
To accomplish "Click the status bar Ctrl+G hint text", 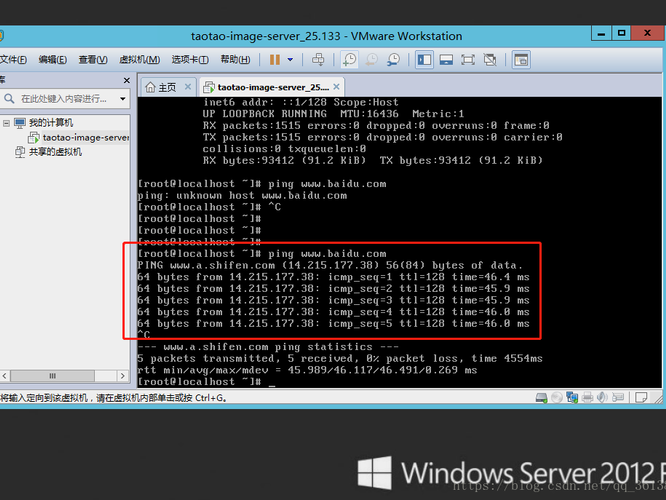I will pyautogui.click(x=113, y=398).
